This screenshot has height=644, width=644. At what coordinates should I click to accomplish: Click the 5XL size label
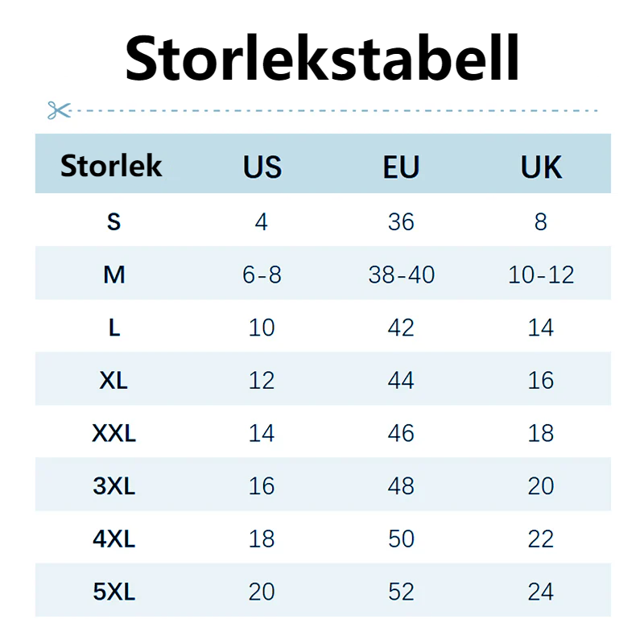point(114,592)
